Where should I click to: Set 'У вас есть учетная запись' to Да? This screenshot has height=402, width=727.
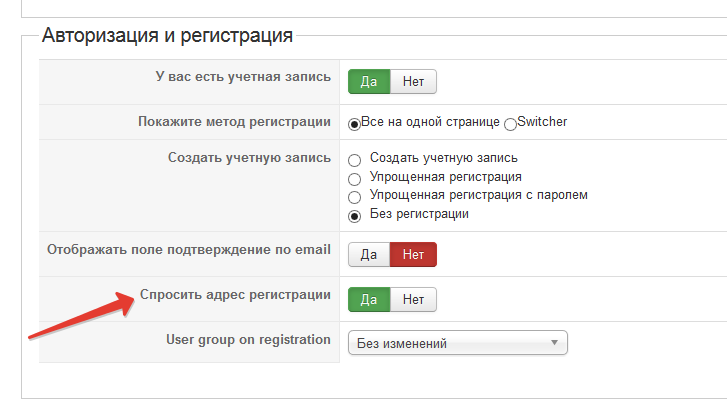click(368, 82)
